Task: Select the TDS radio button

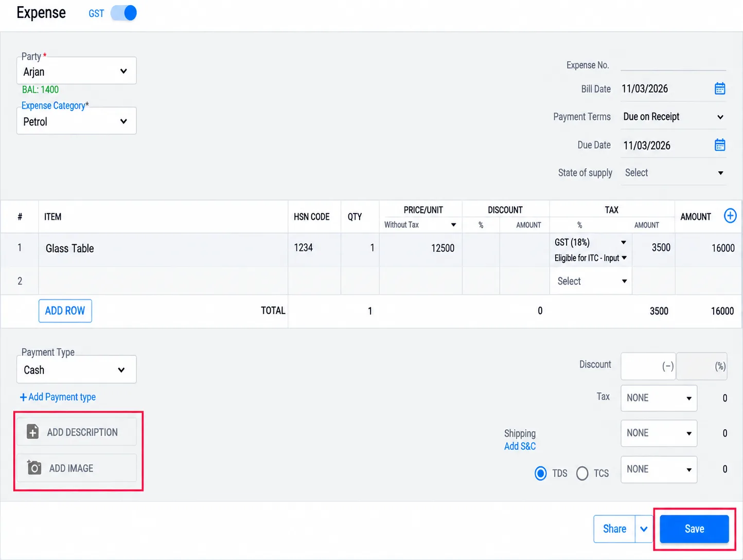Action: tap(540, 473)
